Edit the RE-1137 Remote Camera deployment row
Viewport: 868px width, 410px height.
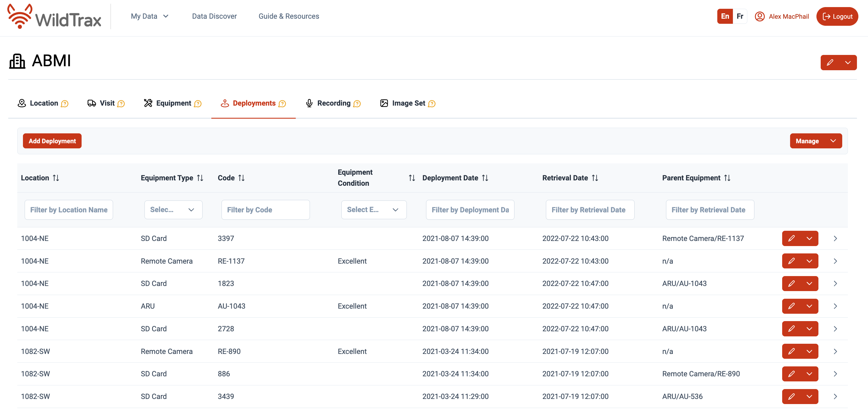point(791,261)
